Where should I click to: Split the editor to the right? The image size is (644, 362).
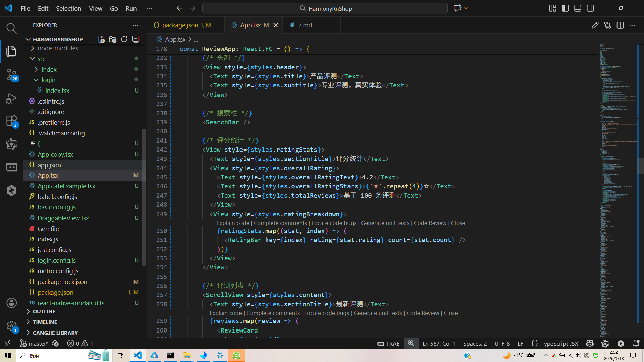[x=620, y=25]
